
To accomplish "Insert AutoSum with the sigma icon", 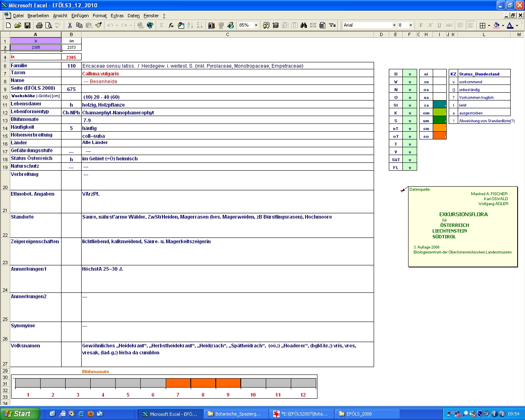I will coord(162,25).
